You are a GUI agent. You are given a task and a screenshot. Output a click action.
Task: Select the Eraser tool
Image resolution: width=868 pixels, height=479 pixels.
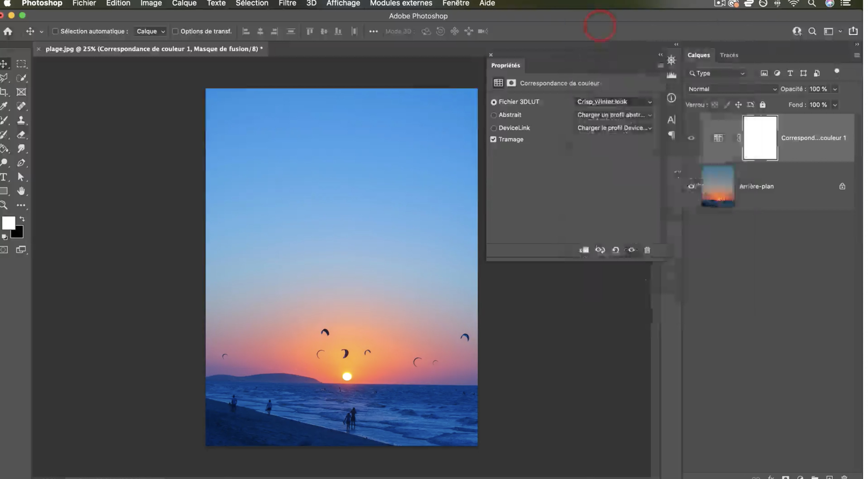(x=21, y=135)
